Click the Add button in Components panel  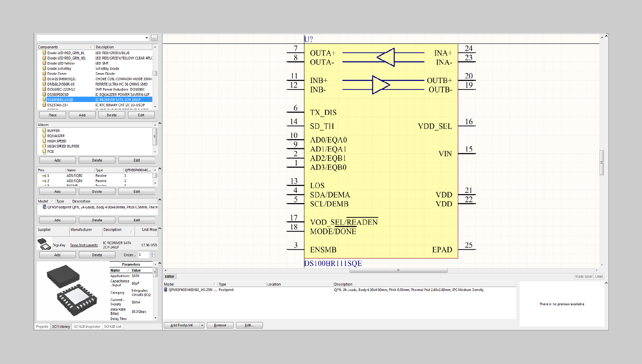point(82,115)
